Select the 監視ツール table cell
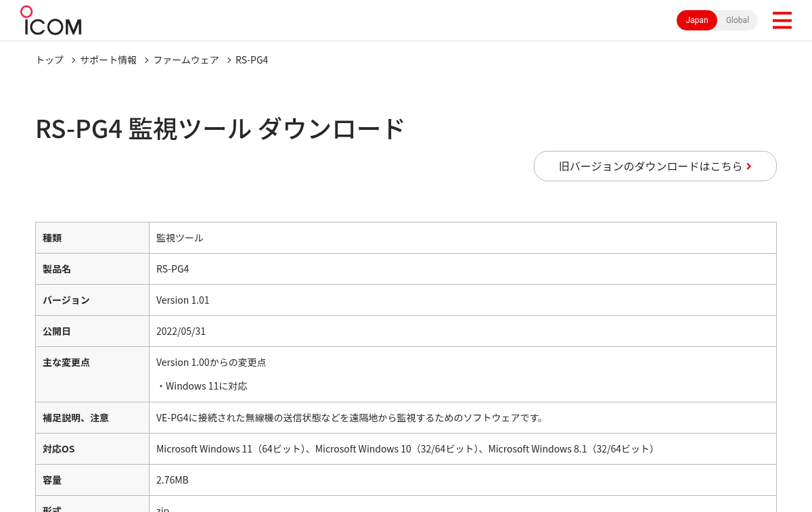The height and width of the screenshot is (512, 812). click(x=463, y=238)
